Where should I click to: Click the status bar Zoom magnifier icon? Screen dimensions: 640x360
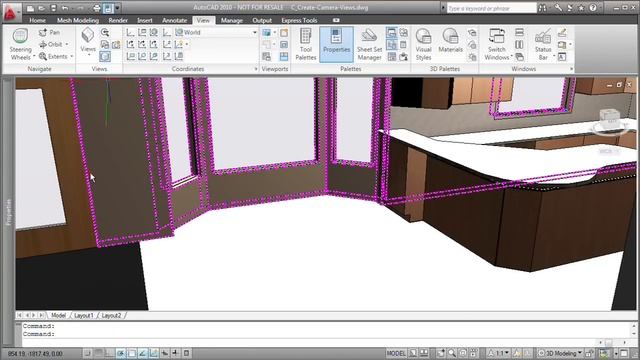[x=452, y=353]
